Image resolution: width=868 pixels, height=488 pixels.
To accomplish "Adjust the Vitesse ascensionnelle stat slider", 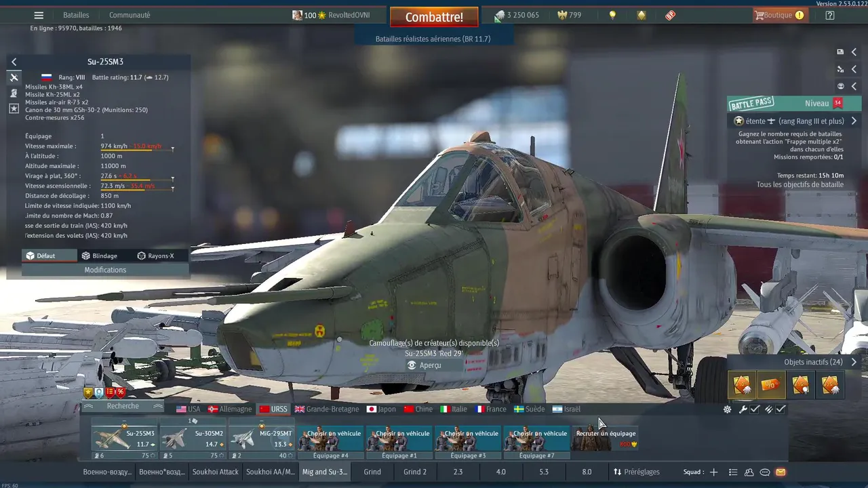I will click(x=137, y=189).
